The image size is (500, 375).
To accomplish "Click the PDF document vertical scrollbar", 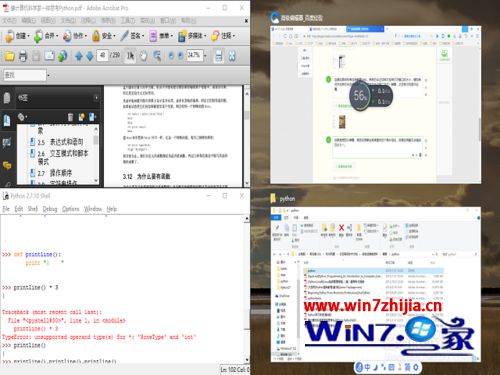I will pos(247,137).
